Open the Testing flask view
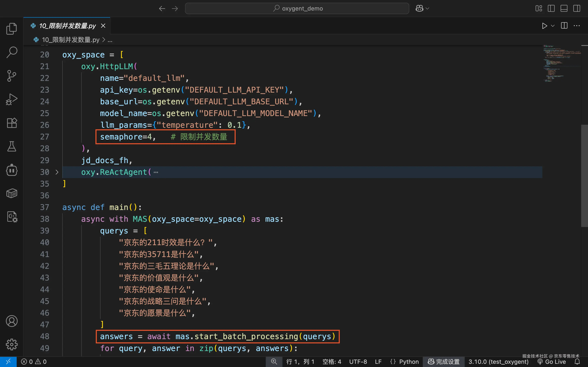The width and height of the screenshot is (588, 367). (x=11, y=146)
